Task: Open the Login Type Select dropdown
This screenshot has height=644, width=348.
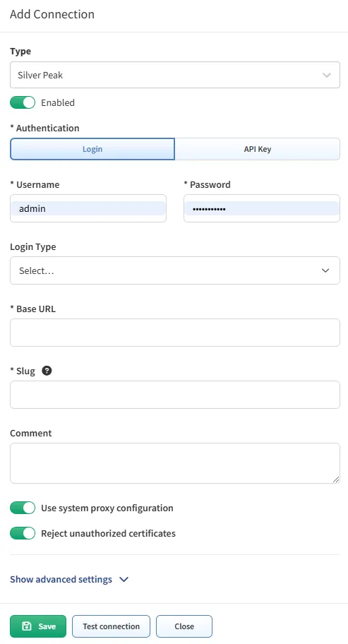Action: pos(175,270)
